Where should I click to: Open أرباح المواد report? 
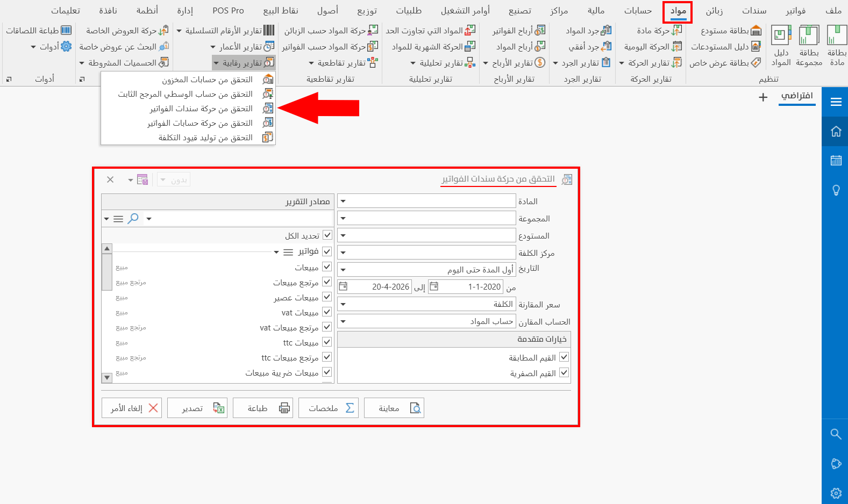(521, 47)
